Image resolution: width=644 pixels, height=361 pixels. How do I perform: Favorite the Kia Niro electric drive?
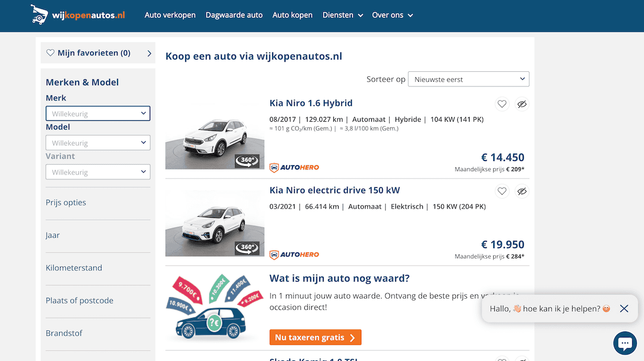tap(502, 191)
